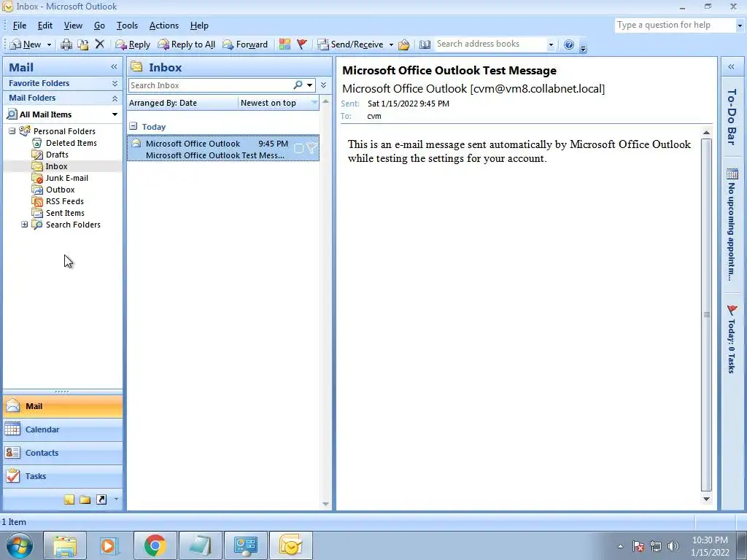747x560 pixels.
Task: Click the Type a question for help box
Action: pyautogui.click(x=676, y=26)
